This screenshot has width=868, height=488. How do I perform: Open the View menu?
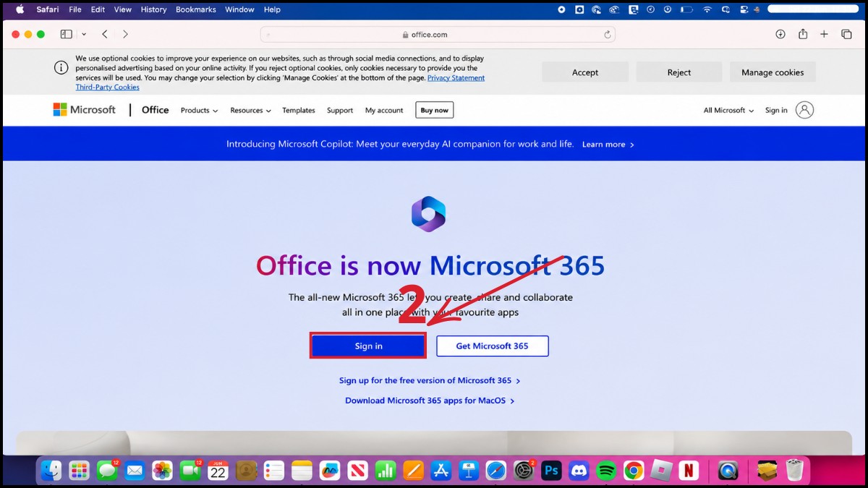coord(123,9)
